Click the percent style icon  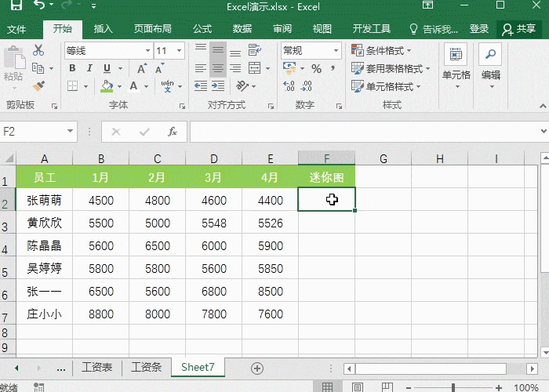316,69
